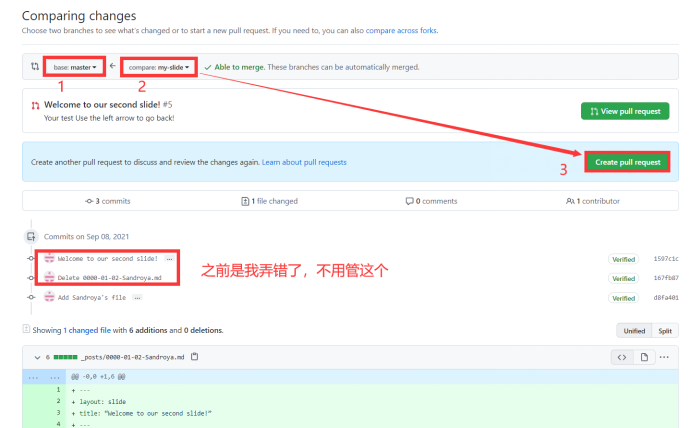
Task: Click the pull request number #5
Action: 168,105
